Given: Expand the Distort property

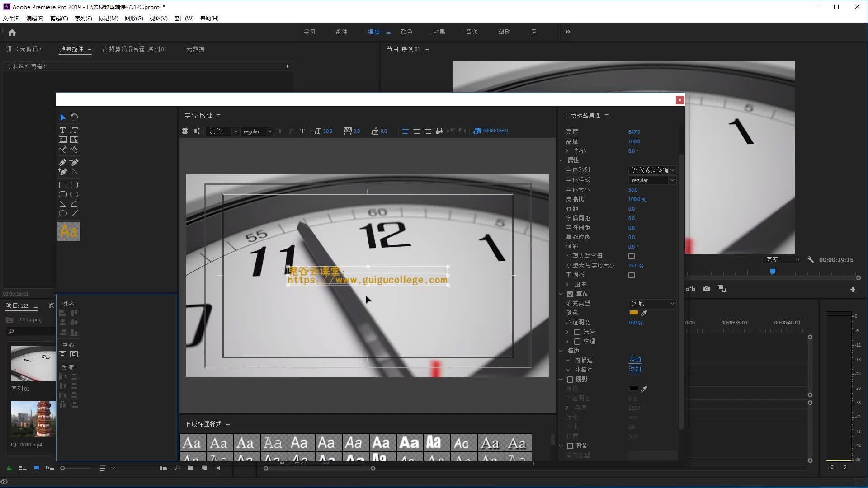Looking at the screenshot, I should point(567,285).
